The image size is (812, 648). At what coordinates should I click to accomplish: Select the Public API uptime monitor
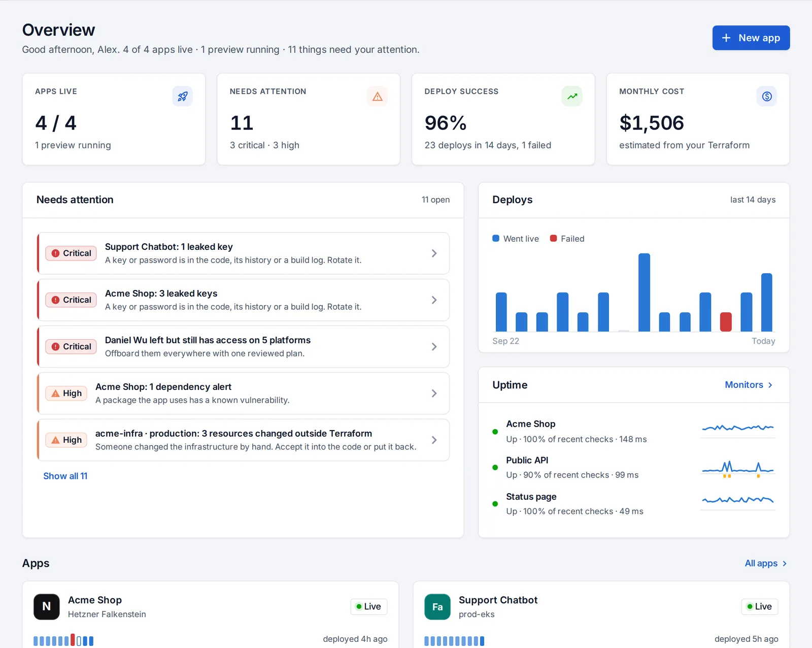click(x=634, y=467)
